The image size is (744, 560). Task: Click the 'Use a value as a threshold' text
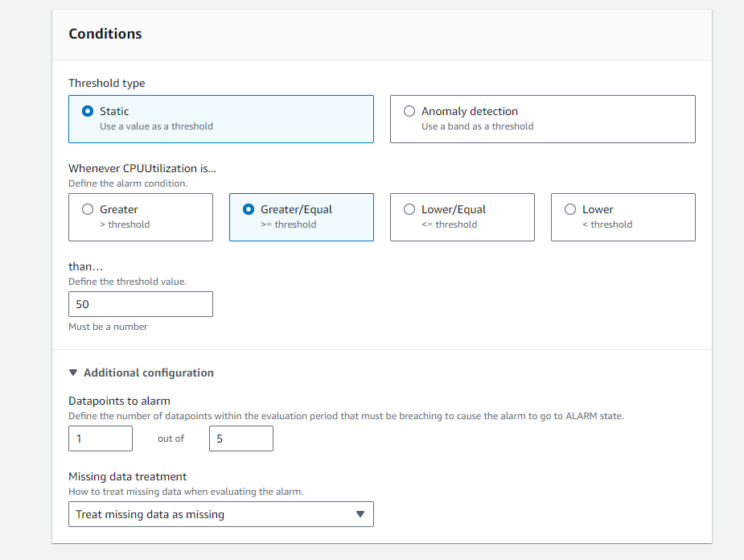(156, 126)
